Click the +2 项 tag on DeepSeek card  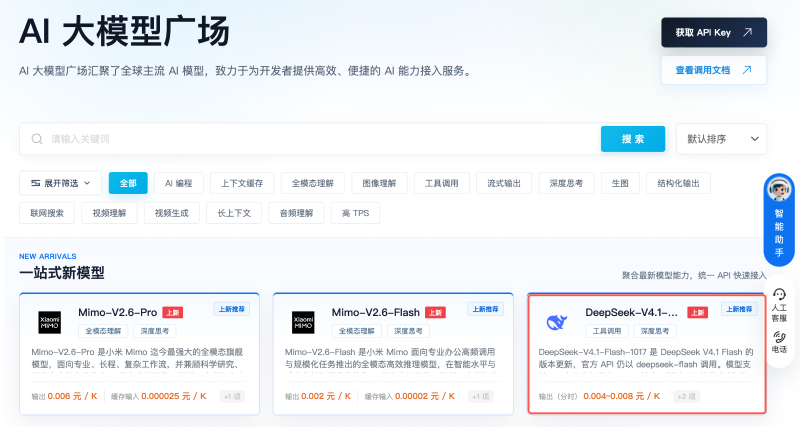(686, 396)
